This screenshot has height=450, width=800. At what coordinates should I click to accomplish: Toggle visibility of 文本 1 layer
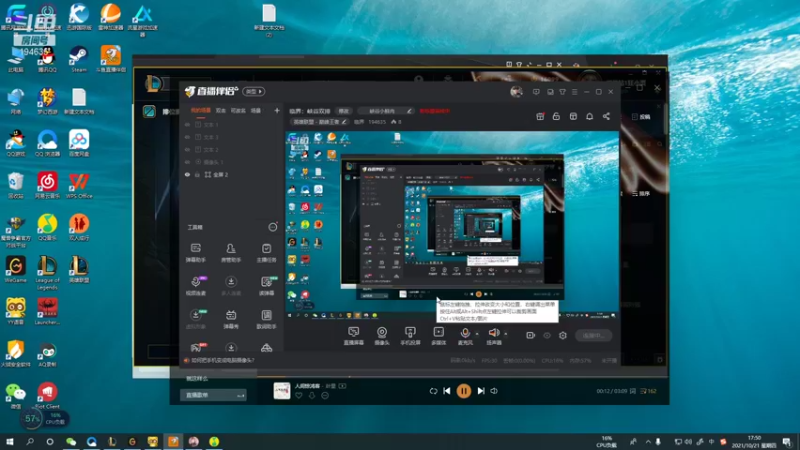tap(187, 124)
